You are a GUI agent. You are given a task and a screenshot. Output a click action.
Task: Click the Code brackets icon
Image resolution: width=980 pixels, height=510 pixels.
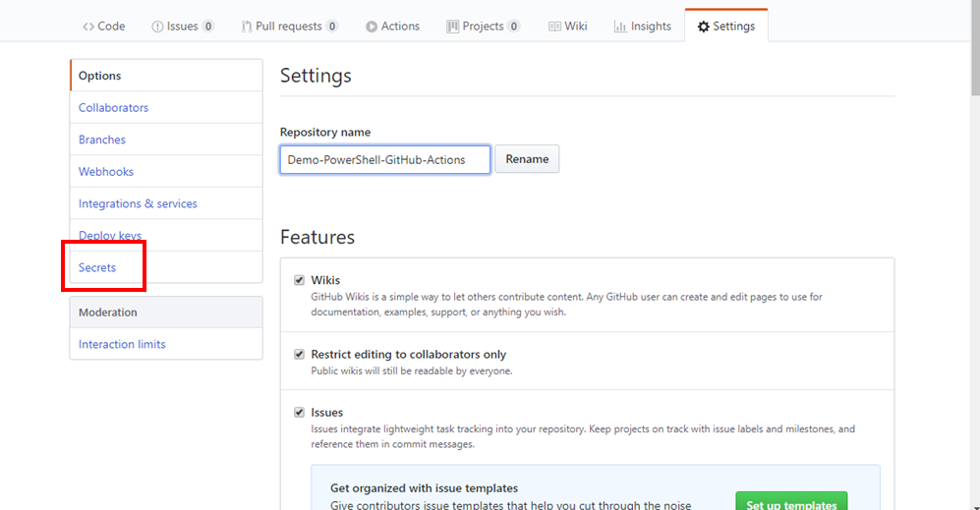pyautogui.click(x=88, y=27)
